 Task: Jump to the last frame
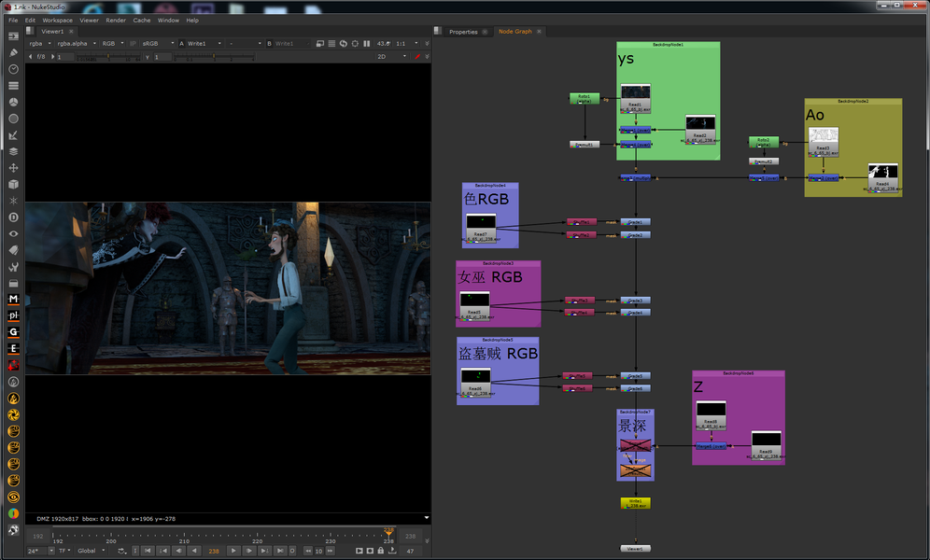click(x=281, y=551)
